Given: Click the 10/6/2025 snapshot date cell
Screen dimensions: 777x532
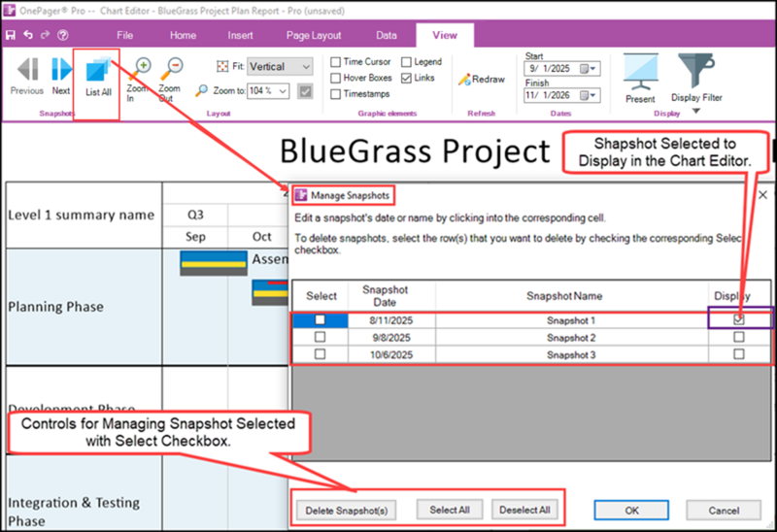Looking at the screenshot, I should 391,355.
